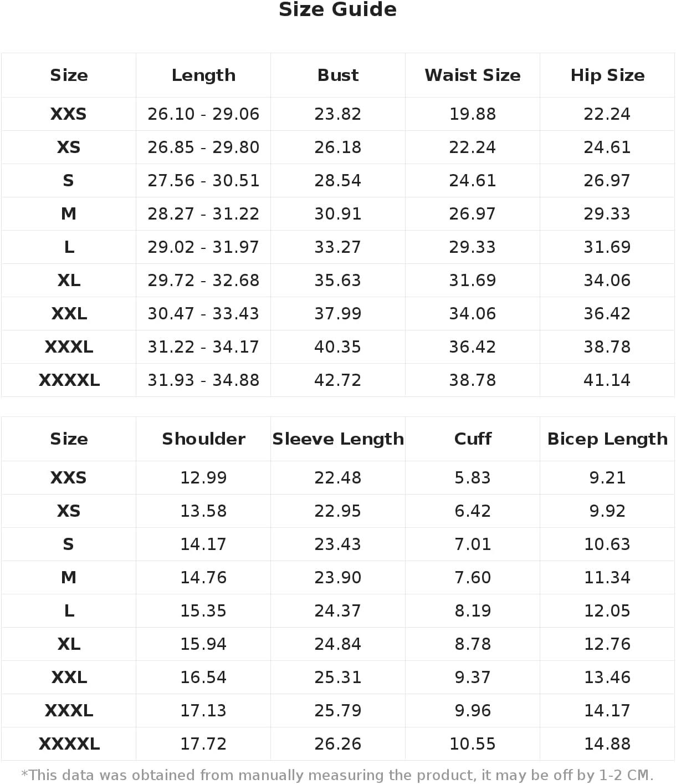The height and width of the screenshot is (784, 676).
Task: Select hip value 41.14 for XXXXL
Action: click(x=607, y=380)
